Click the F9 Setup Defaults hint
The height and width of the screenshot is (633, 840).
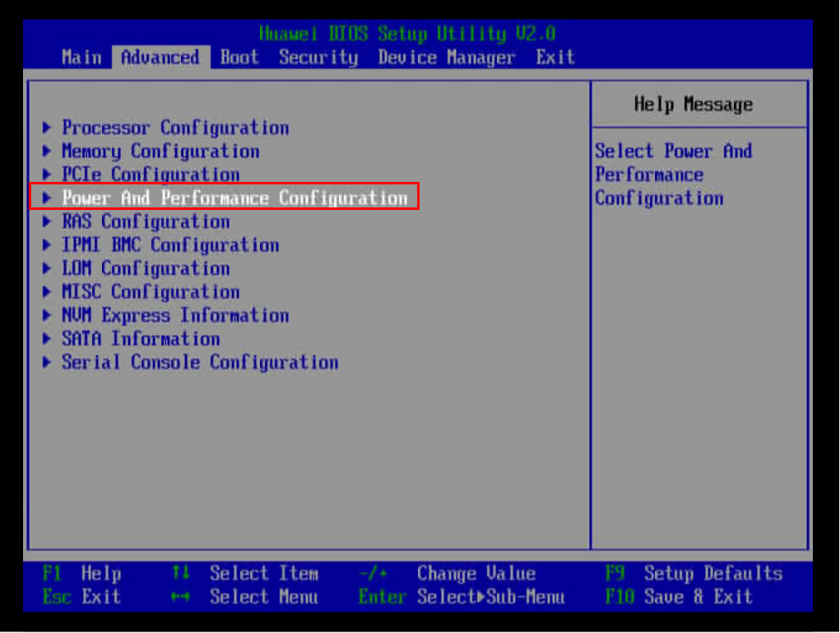click(x=694, y=574)
